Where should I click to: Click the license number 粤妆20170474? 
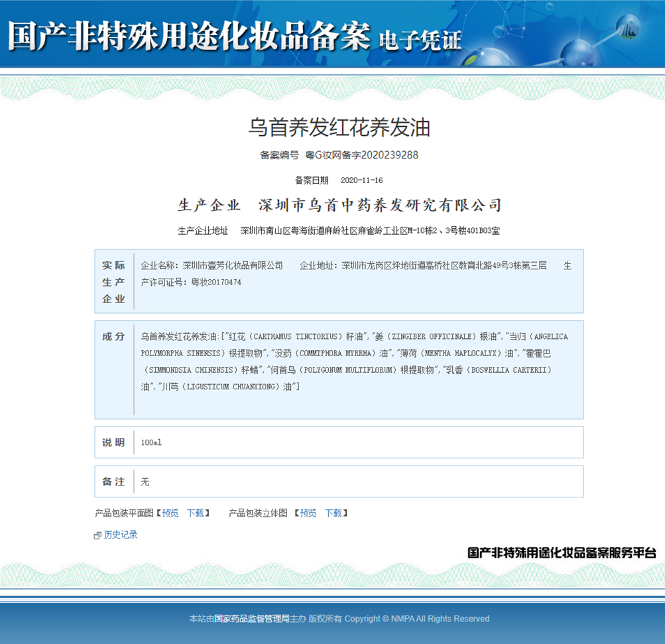(216, 282)
